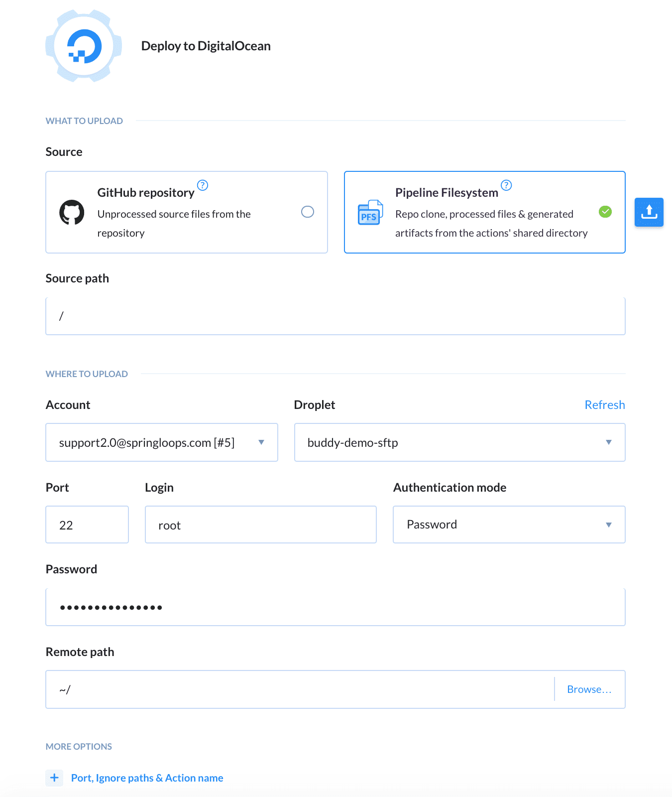672x797 pixels.
Task: Focus the Password input field
Action: [x=336, y=607]
